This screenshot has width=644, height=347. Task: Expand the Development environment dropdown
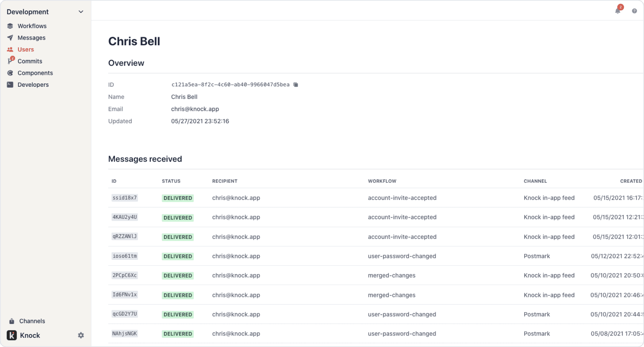(81, 12)
